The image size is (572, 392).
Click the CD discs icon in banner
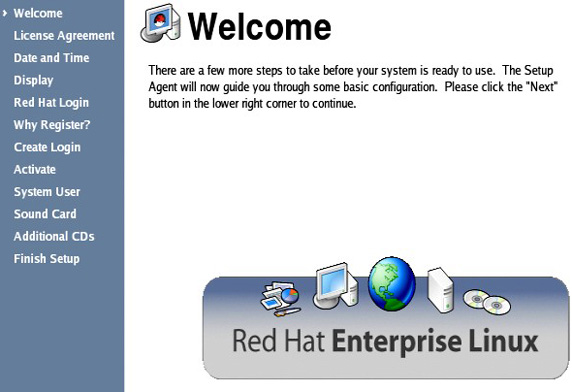487,302
